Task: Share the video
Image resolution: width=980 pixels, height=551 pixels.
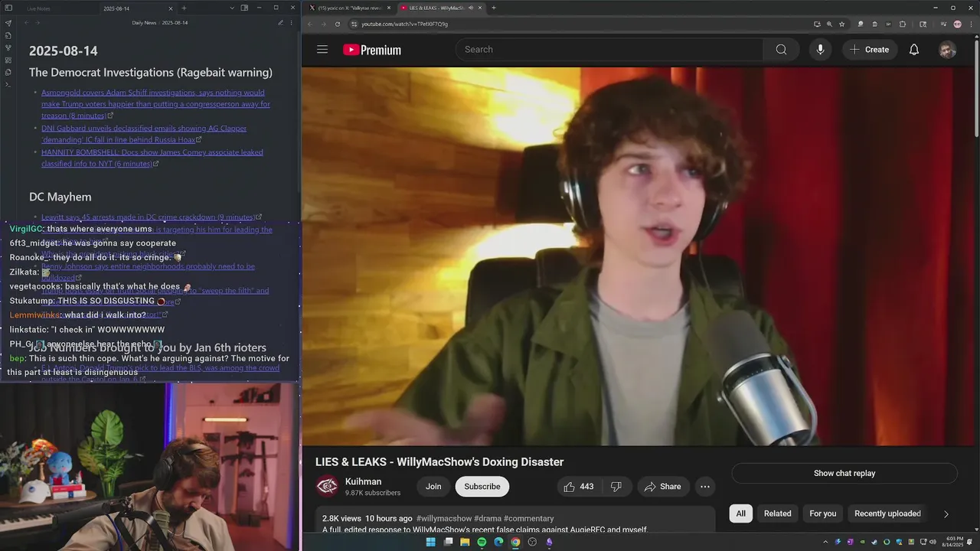Action: pyautogui.click(x=663, y=487)
